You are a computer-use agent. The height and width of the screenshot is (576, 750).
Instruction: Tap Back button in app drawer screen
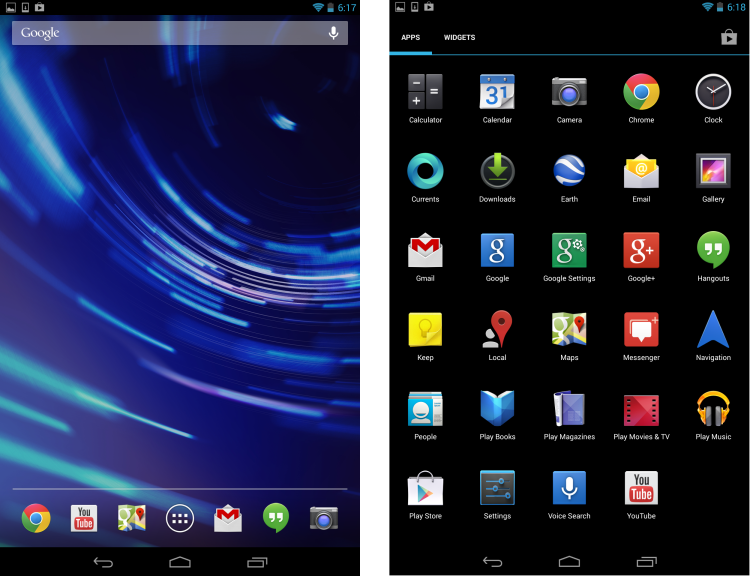click(x=492, y=562)
